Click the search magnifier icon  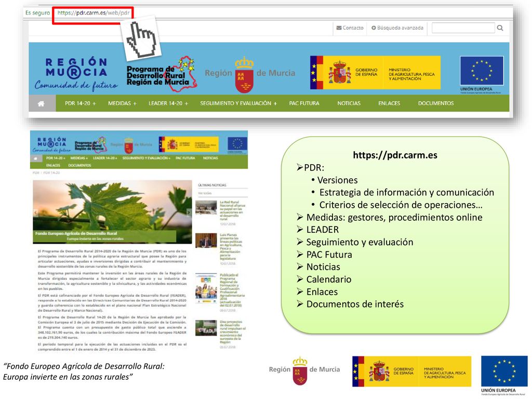click(500, 28)
